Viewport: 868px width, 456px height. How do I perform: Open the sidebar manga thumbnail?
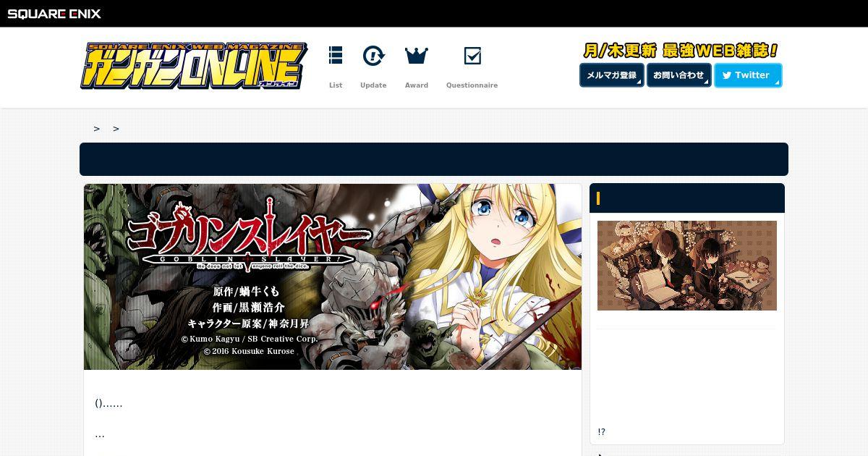[687, 266]
